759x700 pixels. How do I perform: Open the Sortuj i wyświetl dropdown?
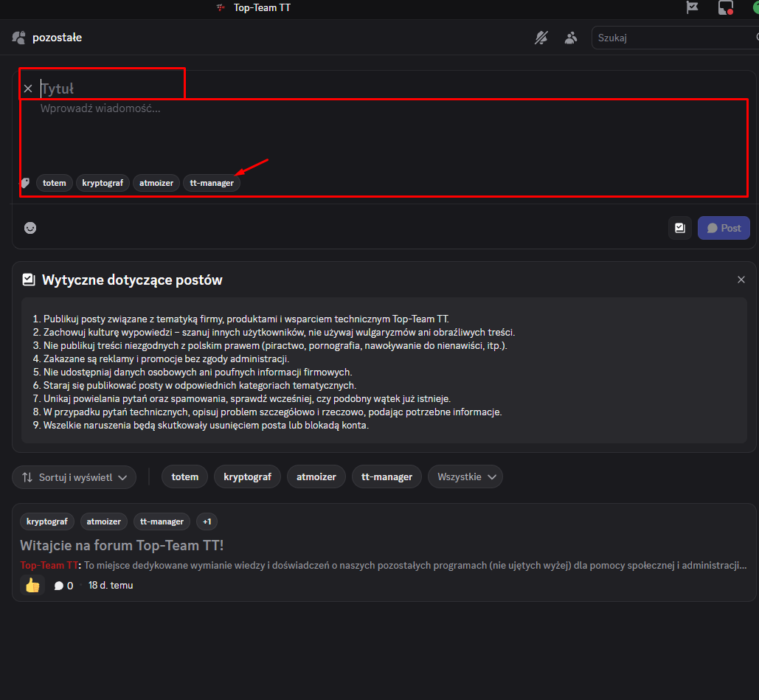pyautogui.click(x=74, y=477)
